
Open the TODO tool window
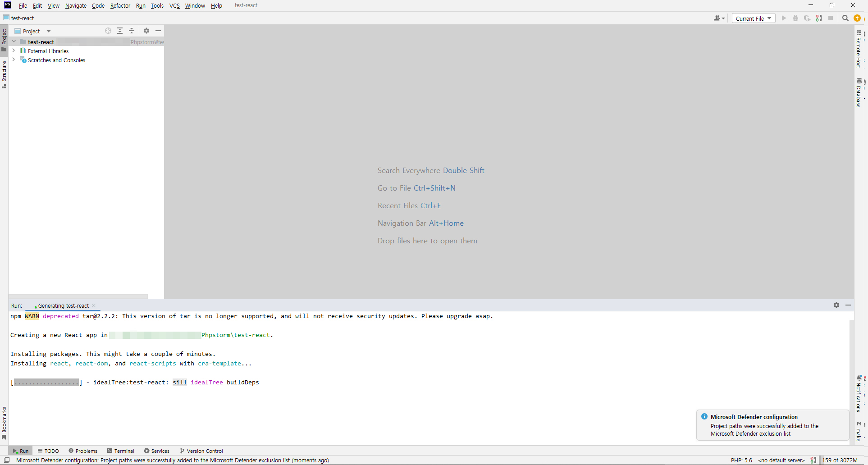click(48, 451)
